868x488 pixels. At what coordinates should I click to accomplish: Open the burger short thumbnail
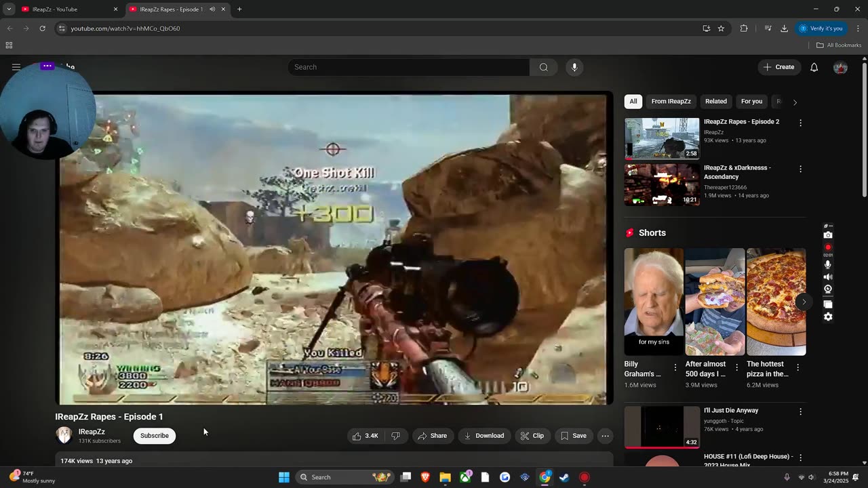point(715,302)
